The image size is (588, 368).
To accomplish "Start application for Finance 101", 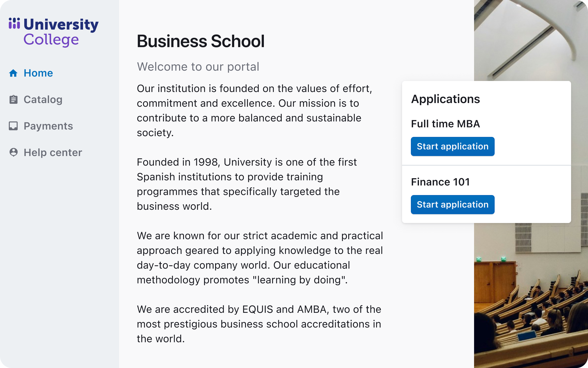I will point(453,205).
